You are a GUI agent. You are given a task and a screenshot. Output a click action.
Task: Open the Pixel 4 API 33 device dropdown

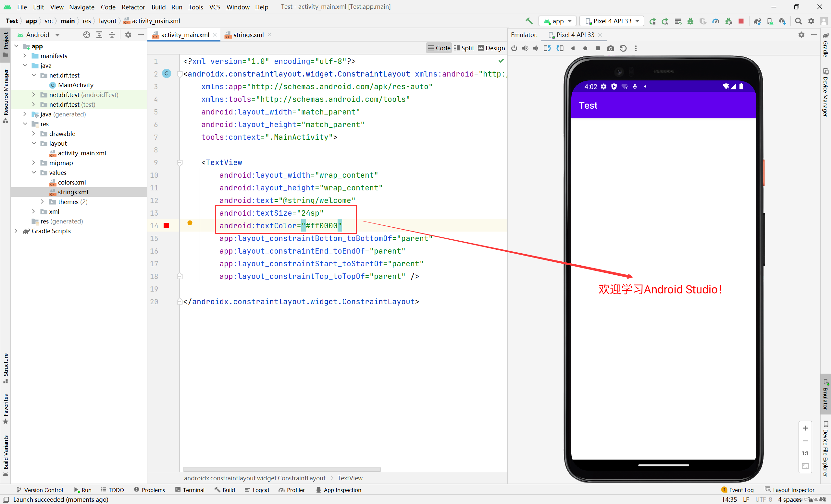point(612,21)
